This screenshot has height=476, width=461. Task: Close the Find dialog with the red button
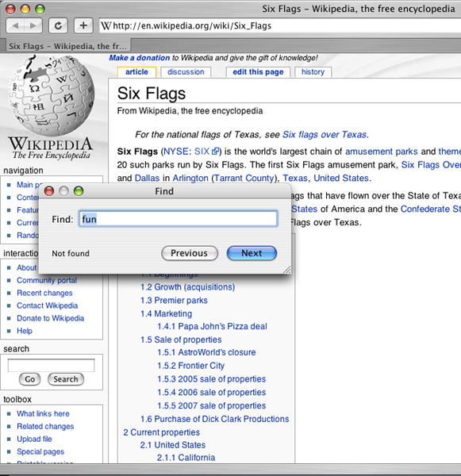tap(49, 191)
